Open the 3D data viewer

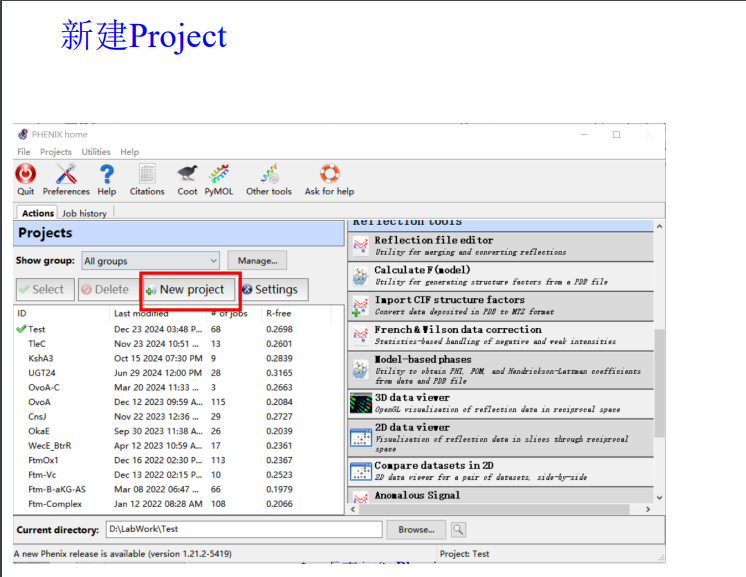coord(501,404)
